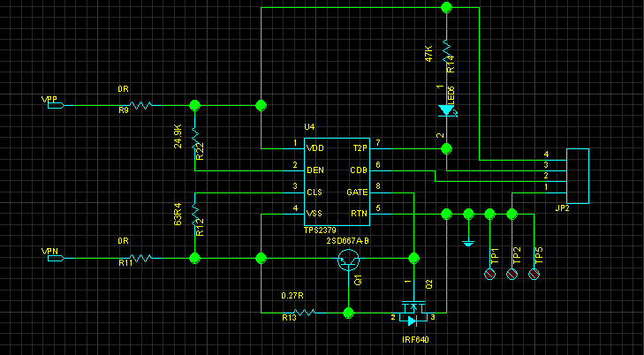Click the DEN pin label

(315, 170)
